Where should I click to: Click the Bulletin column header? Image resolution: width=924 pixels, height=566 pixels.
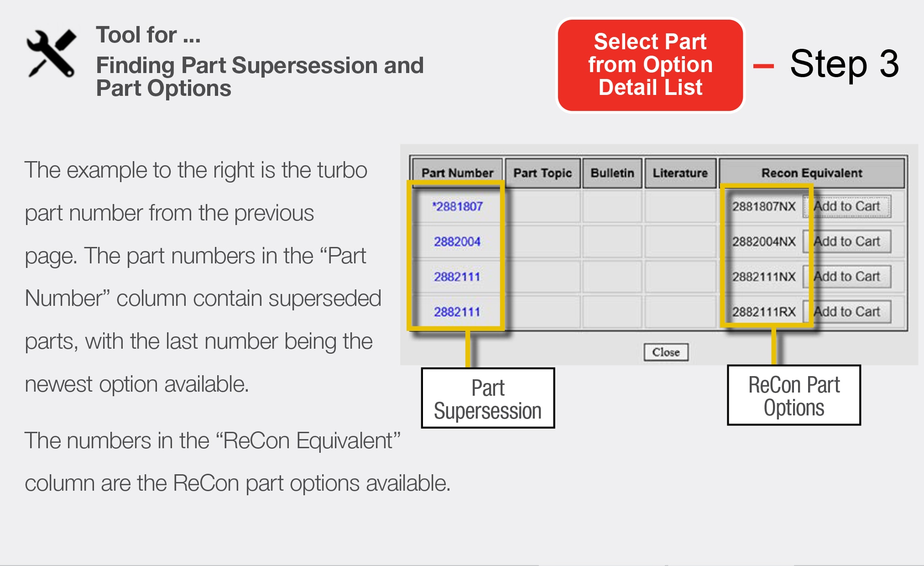tap(612, 173)
